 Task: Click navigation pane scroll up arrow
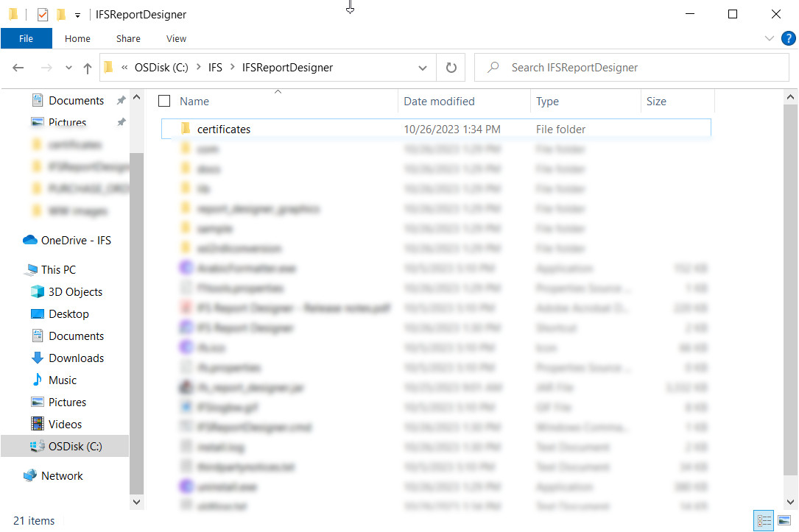[x=136, y=96]
